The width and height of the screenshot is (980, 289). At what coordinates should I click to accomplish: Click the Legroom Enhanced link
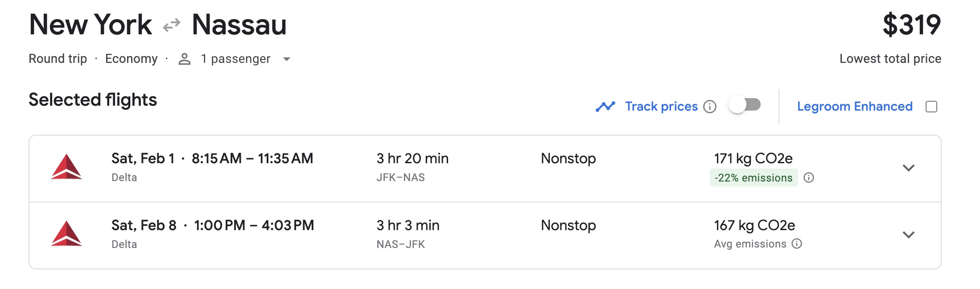tap(855, 106)
